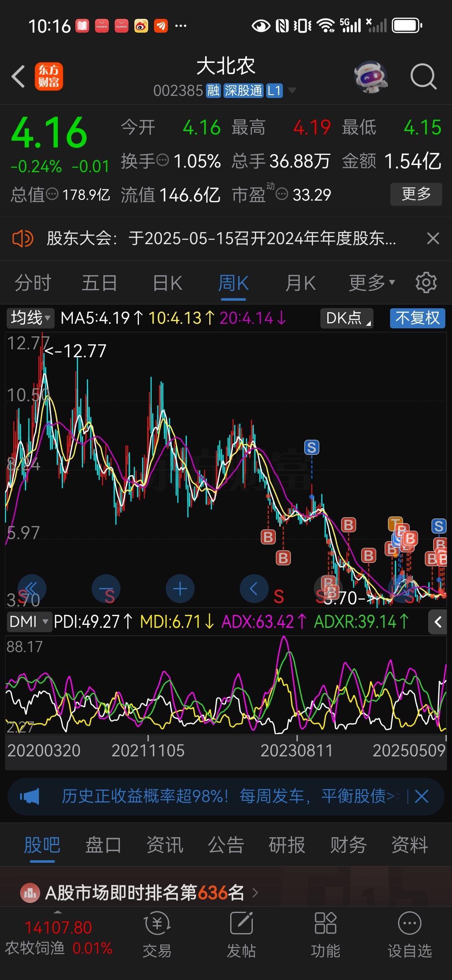
Task: Tap the L1 level tag
Action: 275,90
